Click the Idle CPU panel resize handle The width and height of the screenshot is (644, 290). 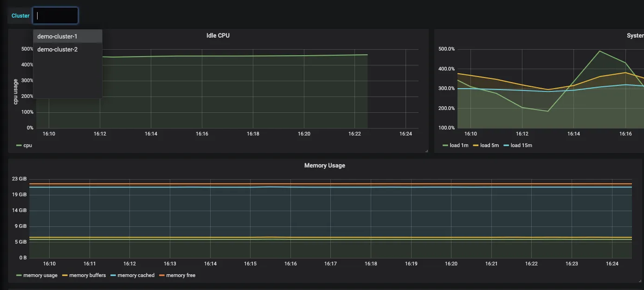coord(426,151)
